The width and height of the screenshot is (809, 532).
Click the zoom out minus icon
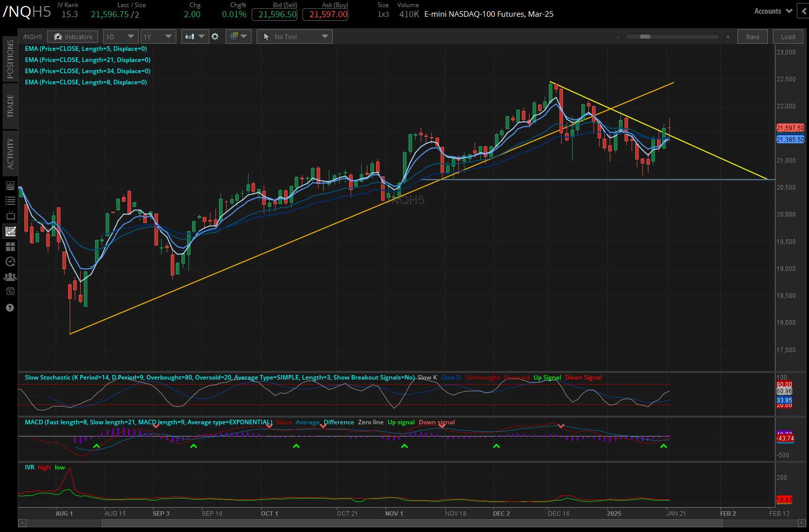618,37
